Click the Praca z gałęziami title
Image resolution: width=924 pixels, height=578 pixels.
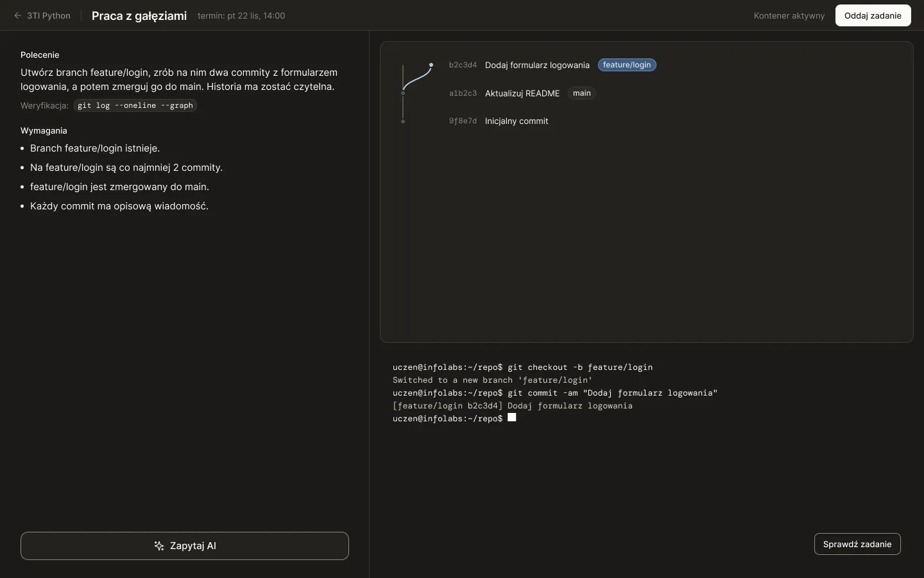139,15
